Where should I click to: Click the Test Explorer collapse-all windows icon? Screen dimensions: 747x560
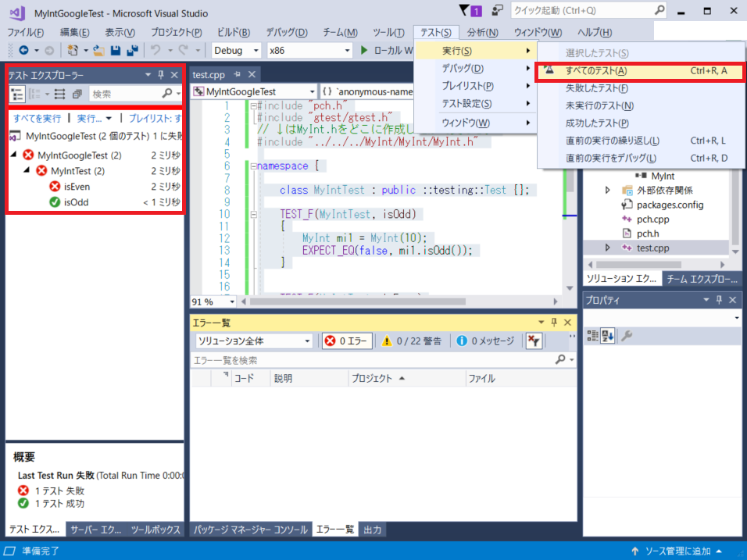pyautogui.click(x=77, y=94)
